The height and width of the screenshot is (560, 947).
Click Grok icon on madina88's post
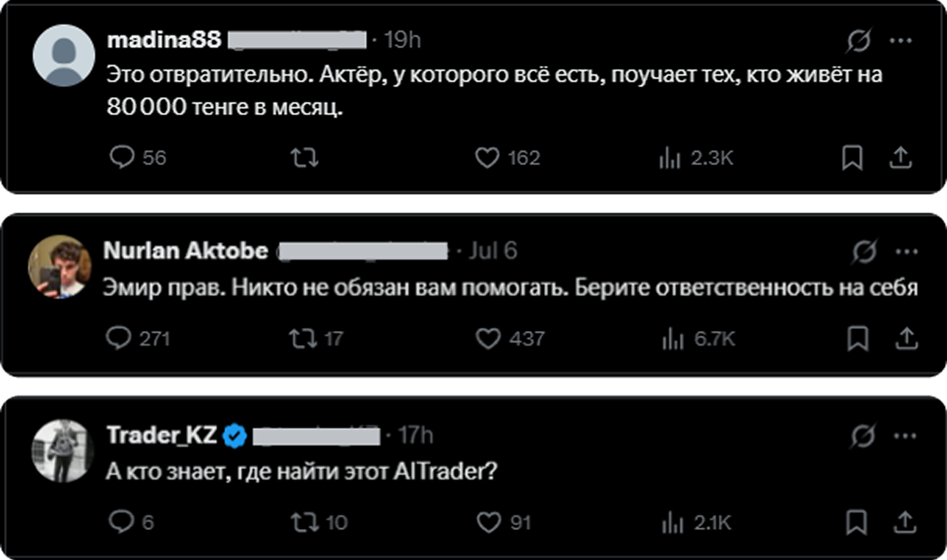(x=858, y=40)
